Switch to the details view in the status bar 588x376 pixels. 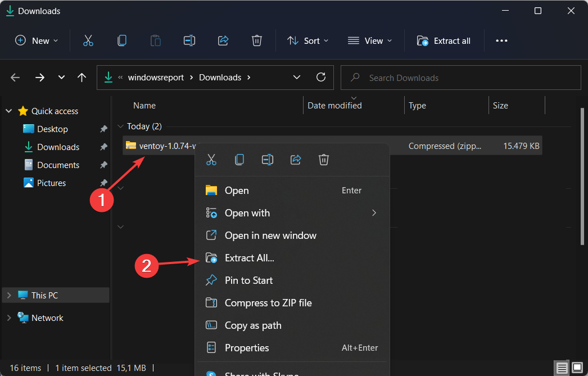pyautogui.click(x=562, y=368)
